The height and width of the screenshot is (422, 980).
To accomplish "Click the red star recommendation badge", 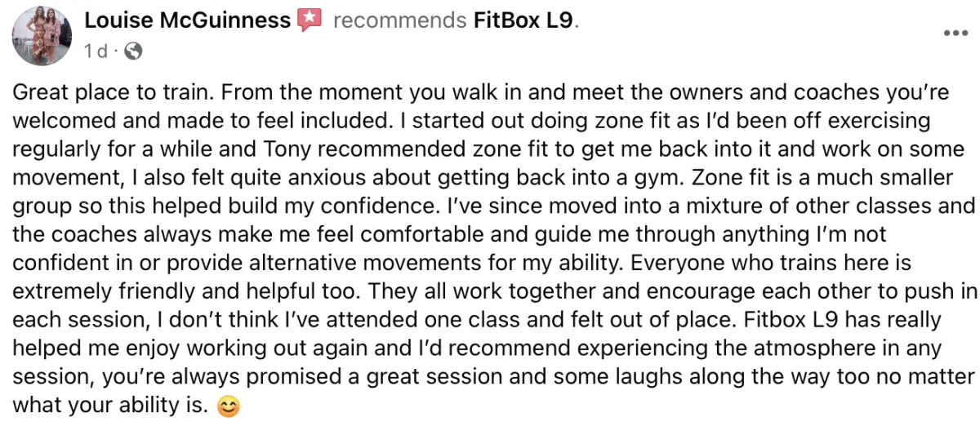I will click(310, 20).
